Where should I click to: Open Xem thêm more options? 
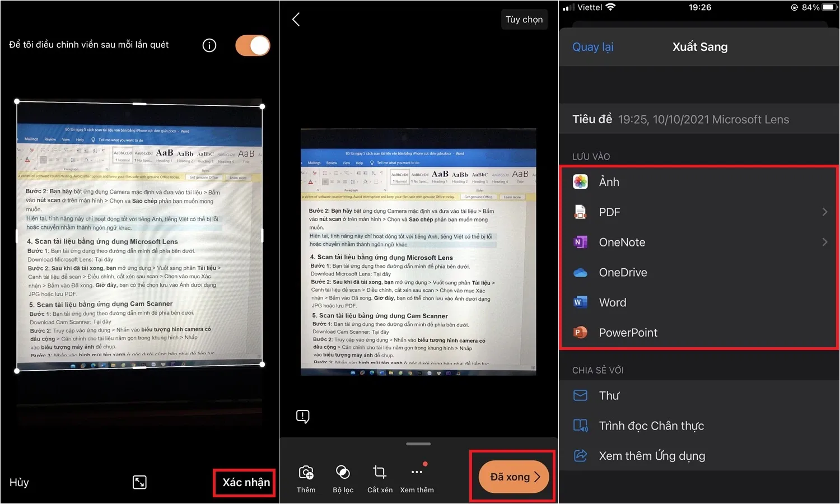point(417,479)
